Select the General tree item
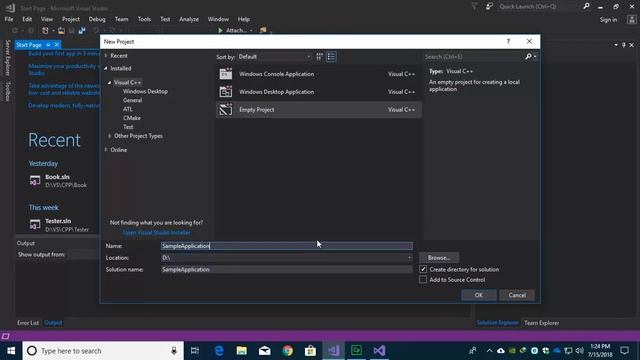The height and width of the screenshot is (360, 640). click(133, 100)
